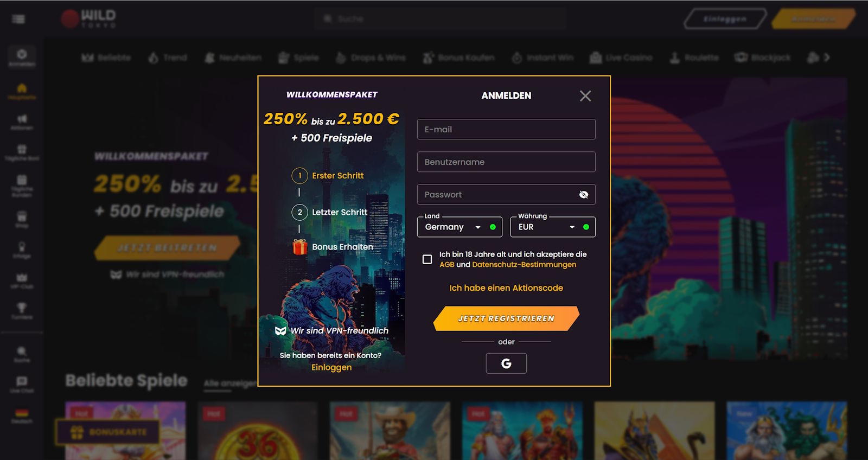Switch to the Roulette category tab
Viewport: 868px width, 460px height.
coord(694,58)
